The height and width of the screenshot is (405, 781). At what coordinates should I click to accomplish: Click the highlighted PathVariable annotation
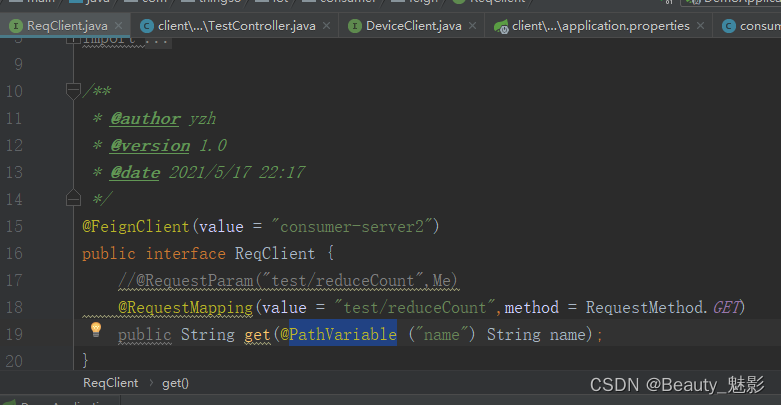[343, 334]
